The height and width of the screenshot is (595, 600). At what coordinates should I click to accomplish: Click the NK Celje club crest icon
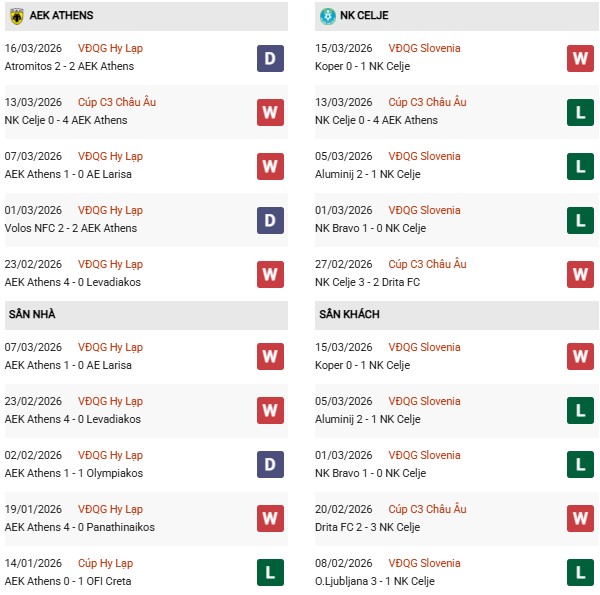point(326,16)
